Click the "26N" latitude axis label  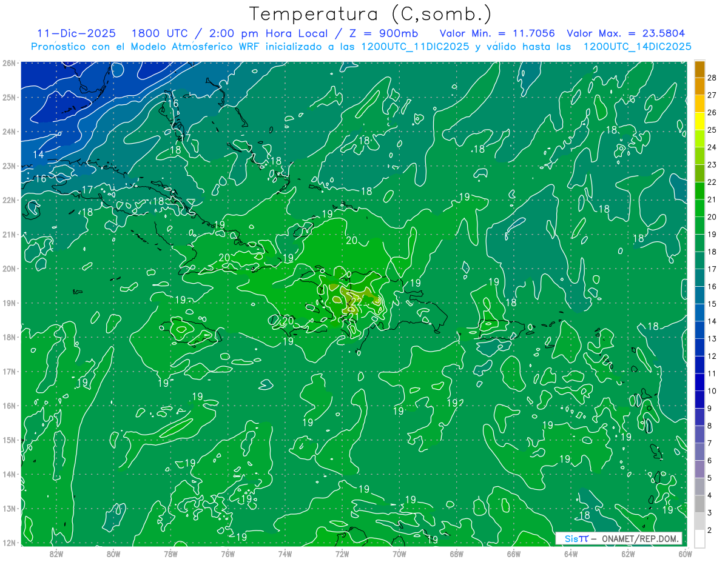[x=9, y=63]
